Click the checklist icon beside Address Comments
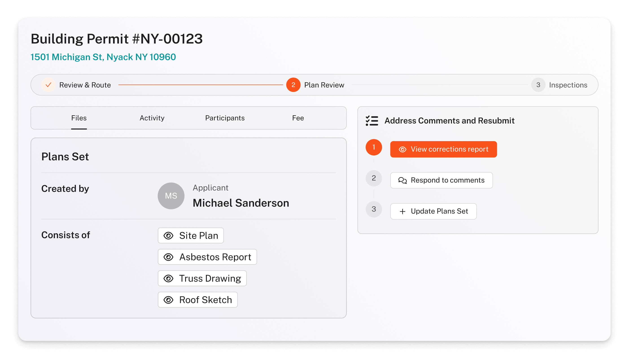This screenshot has width=629, height=364. [x=372, y=121]
